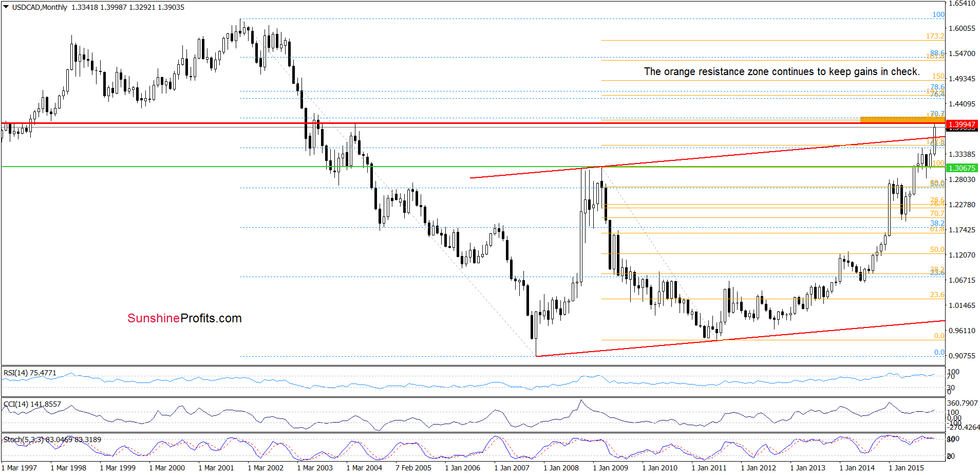
Task: Click the SunshineProfits.com label
Action: (x=184, y=318)
